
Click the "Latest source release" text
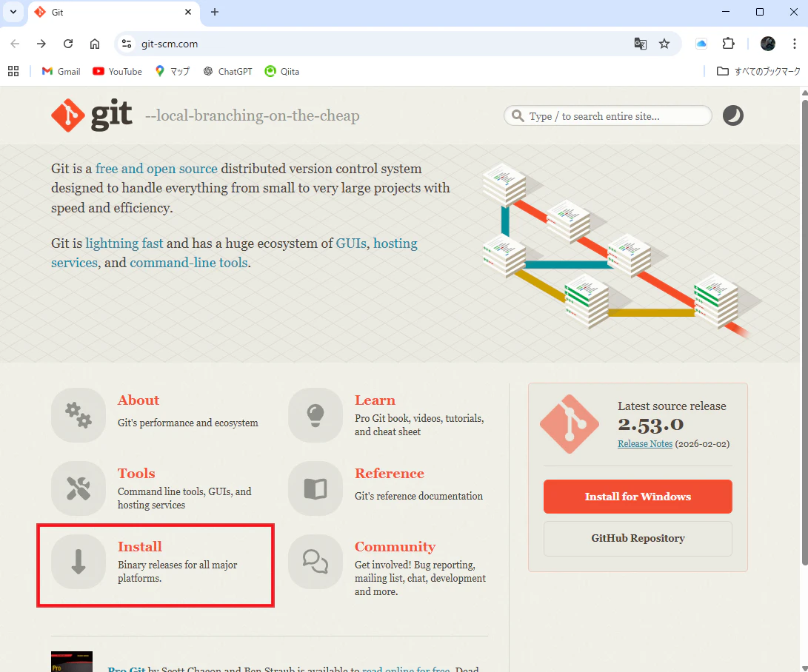672,406
